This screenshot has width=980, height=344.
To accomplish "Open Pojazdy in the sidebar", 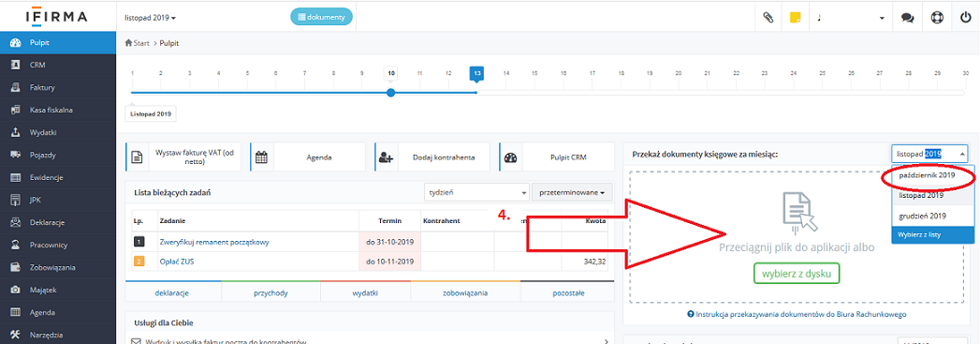I will click(x=58, y=155).
